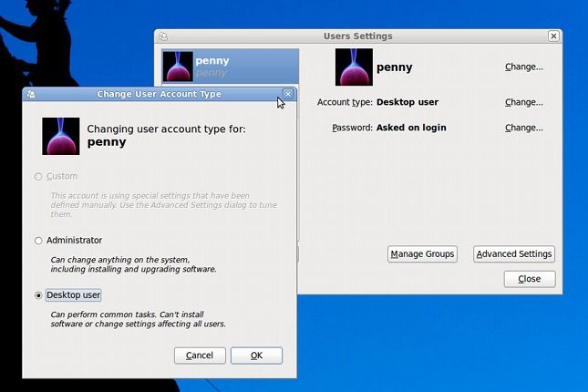Click penny's large avatar in details pane
The height and width of the screenshot is (392, 588).
pyautogui.click(x=354, y=67)
